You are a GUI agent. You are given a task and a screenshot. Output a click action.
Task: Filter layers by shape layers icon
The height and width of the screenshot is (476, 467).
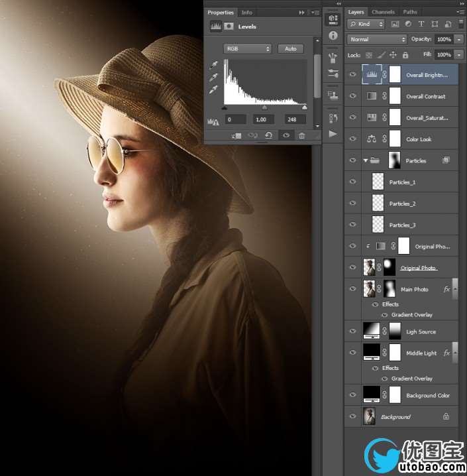click(435, 24)
